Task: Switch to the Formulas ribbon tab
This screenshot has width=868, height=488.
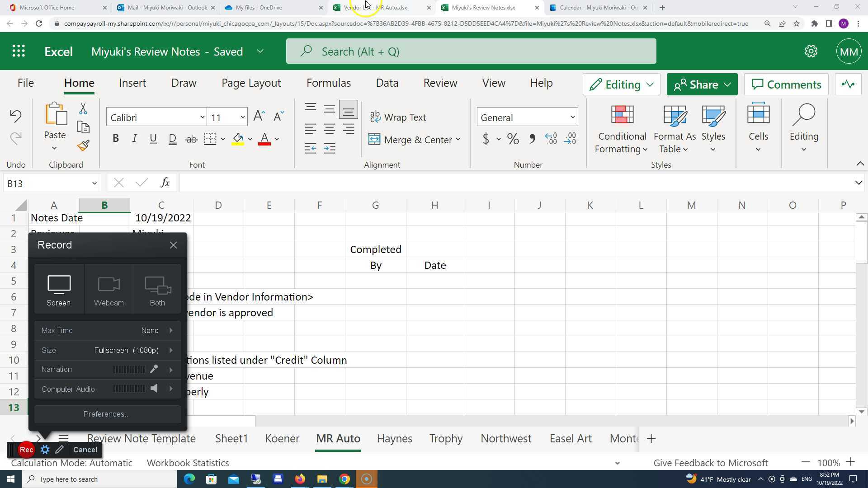Action: coord(329,83)
